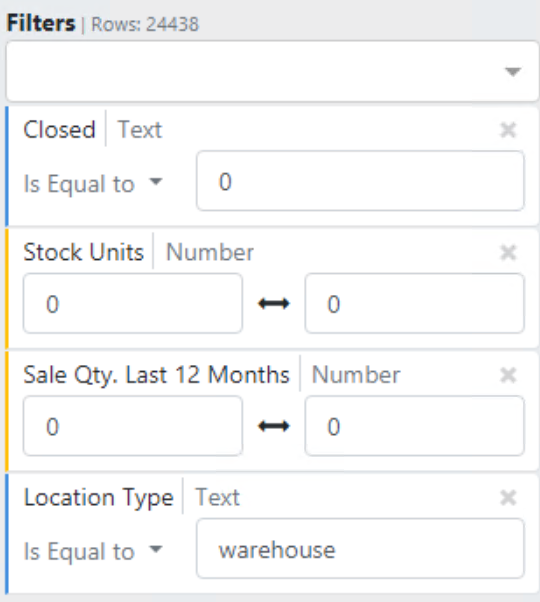Click the Text type label beside Closed
Viewport: 540px width, 602px height.
click(x=140, y=130)
